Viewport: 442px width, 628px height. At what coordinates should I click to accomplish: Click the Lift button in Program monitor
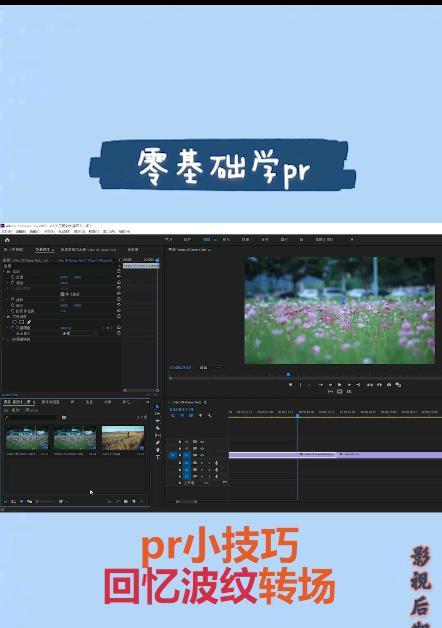coord(370,385)
